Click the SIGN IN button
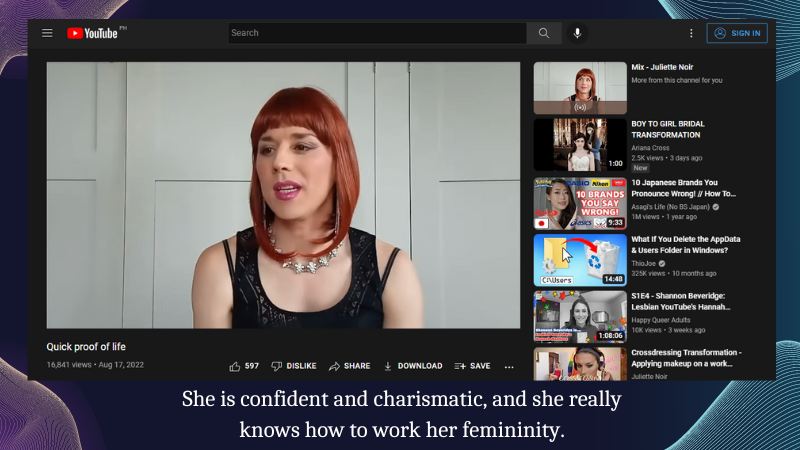Image resolution: width=800 pixels, height=450 pixels. [x=737, y=33]
